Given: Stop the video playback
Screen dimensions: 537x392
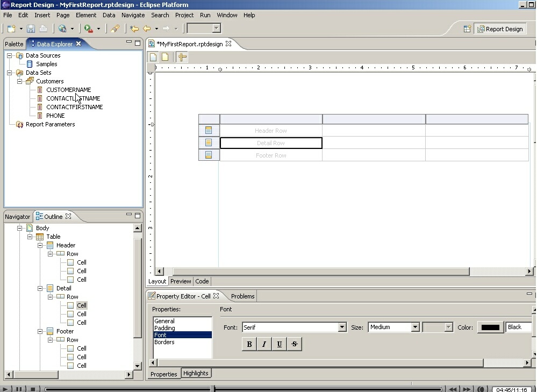Looking at the screenshot, I should pyautogui.click(x=33, y=389).
